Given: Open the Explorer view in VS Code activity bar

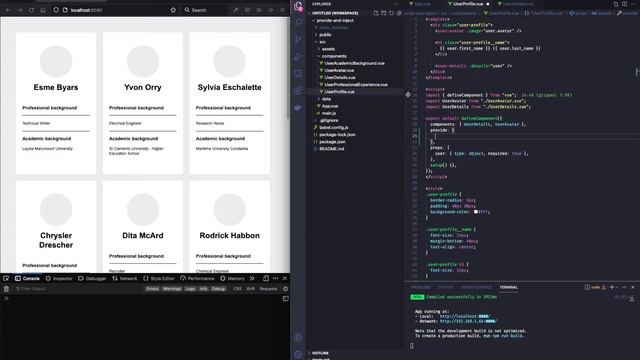Looking at the screenshot, I should pyautogui.click(x=298, y=6).
